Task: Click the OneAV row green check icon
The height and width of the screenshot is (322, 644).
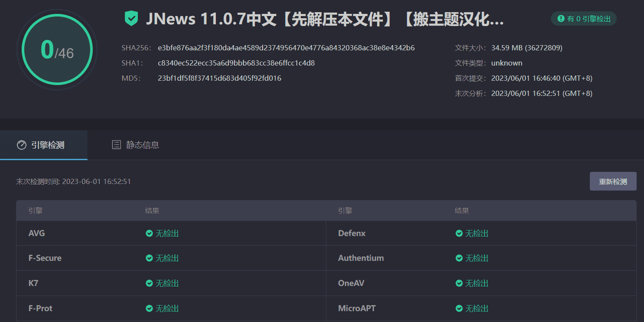Action: click(459, 283)
